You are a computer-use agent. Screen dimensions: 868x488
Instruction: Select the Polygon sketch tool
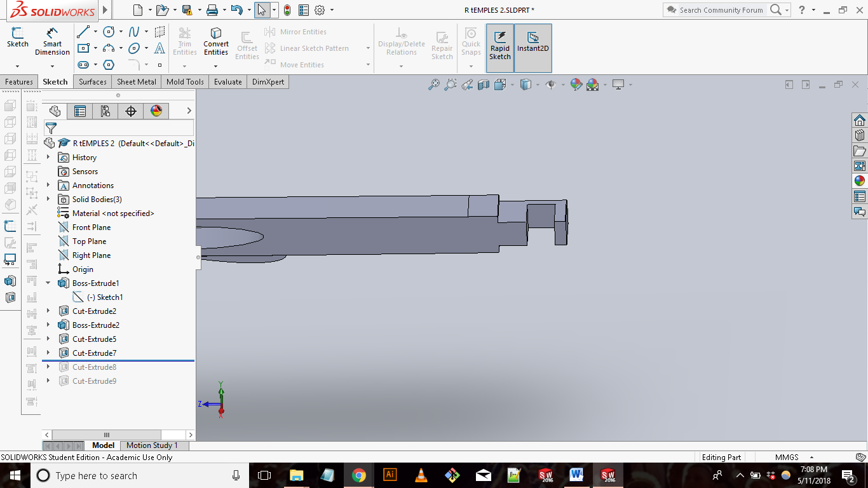109,65
